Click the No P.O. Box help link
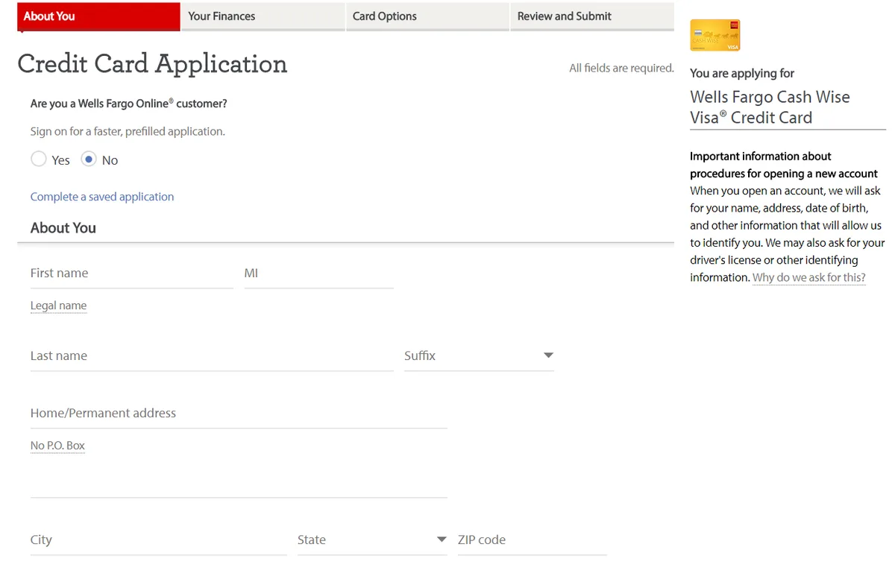The image size is (895, 588). pos(57,446)
